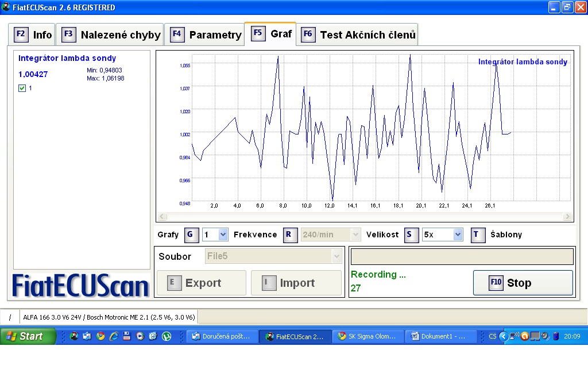Click the graph's right scroll arrow
This screenshot has height=392, width=588.
click(x=568, y=217)
